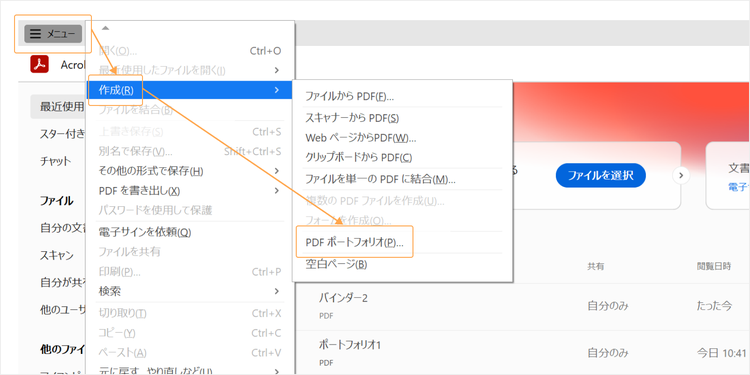Click 複数の PDF ファイルを作成(U)... entry
This screenshot has height=375, width=750.
point(402,201)
